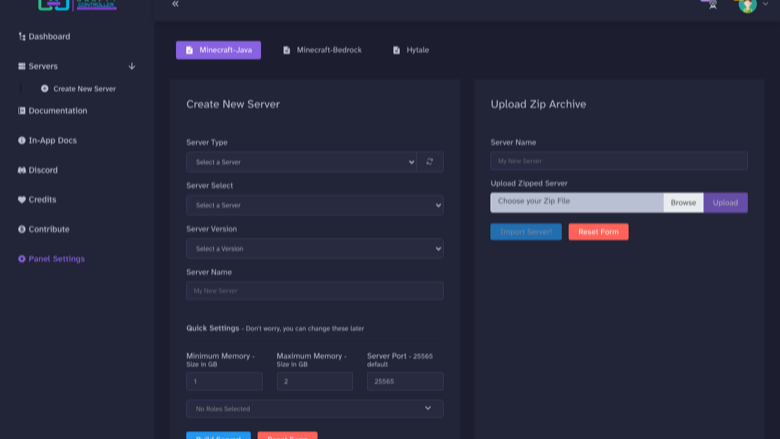780x439 pixels.
Task: Click Hytale tab file icon
Action: tap(396, 50)
